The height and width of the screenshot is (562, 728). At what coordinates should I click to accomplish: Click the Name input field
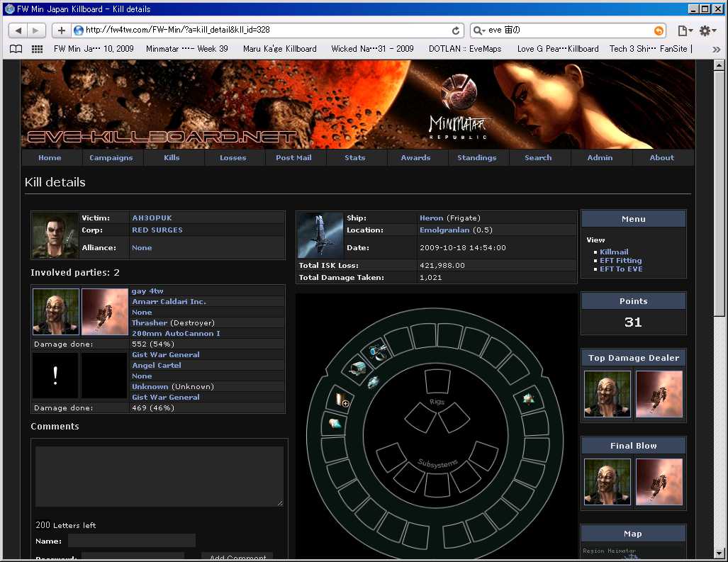[x=132, y=541]
